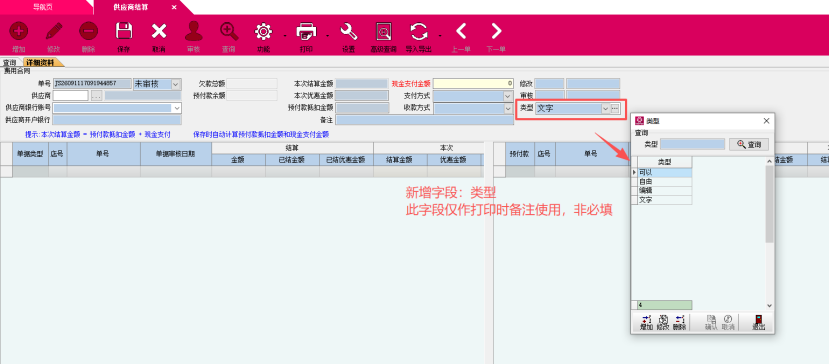
Task: Go to next record with 下一单 arrow
Action: click(x=496, y=31)
